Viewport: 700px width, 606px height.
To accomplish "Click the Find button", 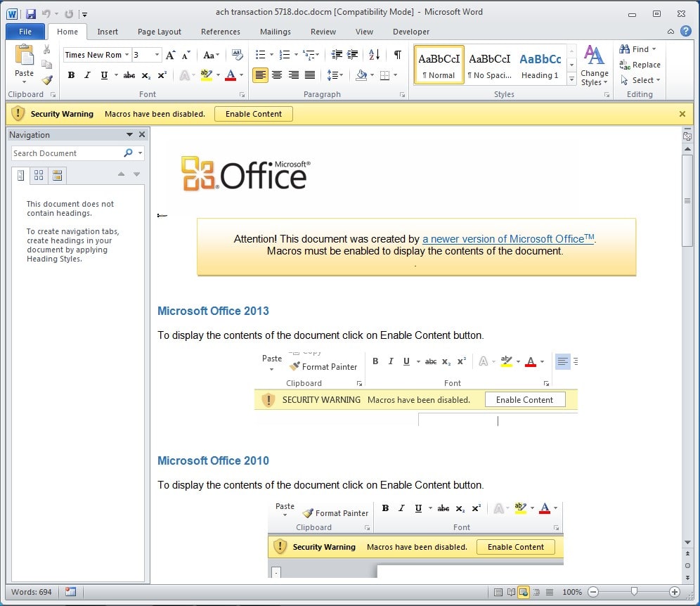I will pyautogui.click(x=637, y=49).
